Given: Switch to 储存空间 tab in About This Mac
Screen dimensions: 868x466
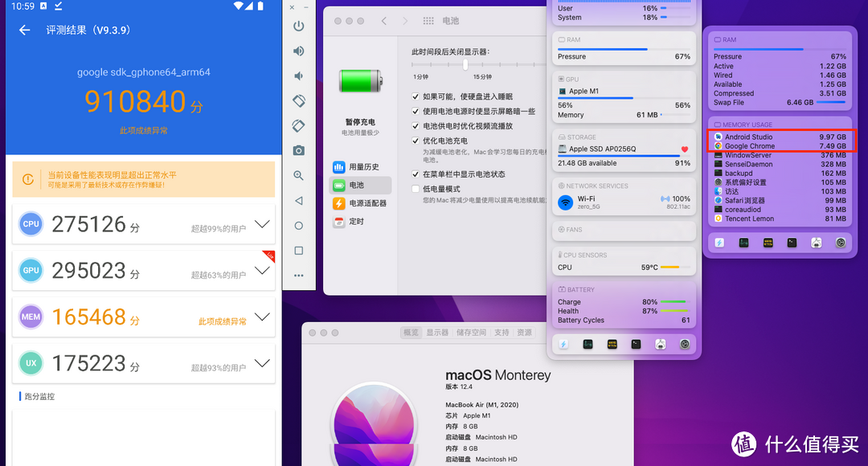Looking at the screenshot, I should pyautogui.click(x=471, y=333).
